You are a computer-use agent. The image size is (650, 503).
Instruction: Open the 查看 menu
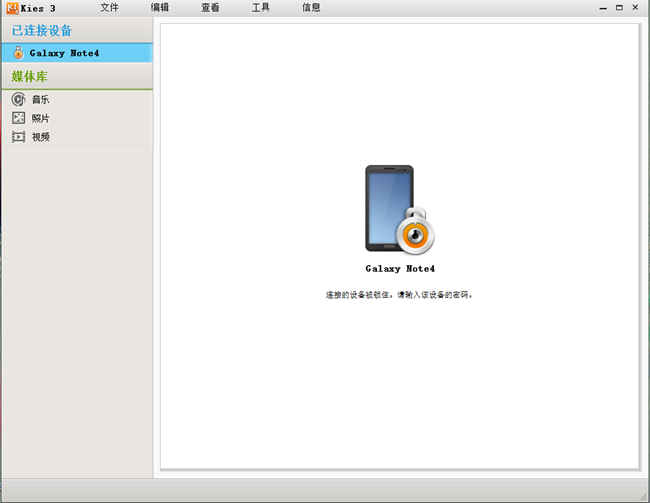[x=210, y=8]
